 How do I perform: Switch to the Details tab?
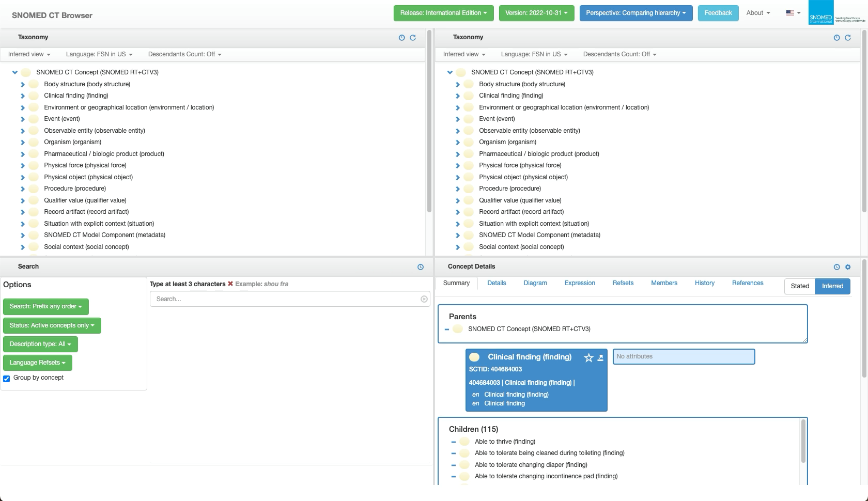pos(497,283)
